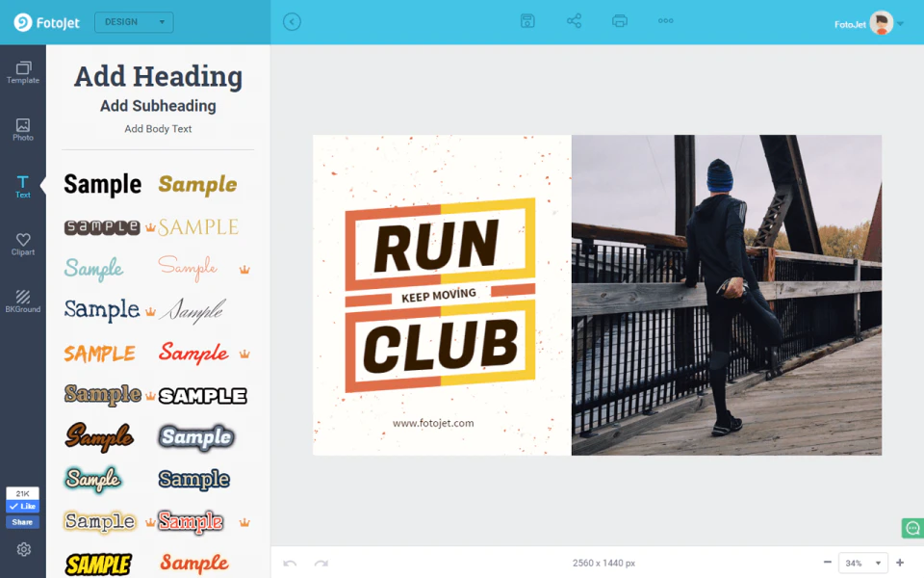Open the BKGround panel

22,302
